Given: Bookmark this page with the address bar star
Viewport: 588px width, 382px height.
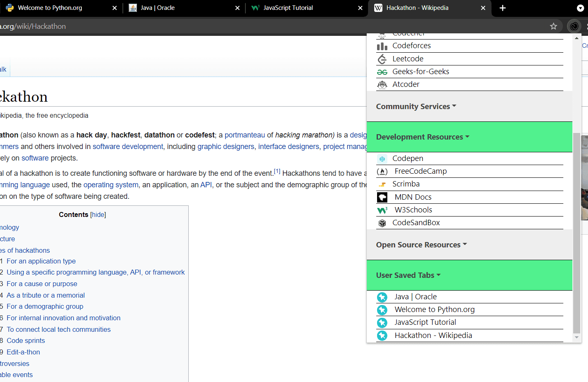Looking at the screenshot, I should pyautogui.click(x=553, y=26).
